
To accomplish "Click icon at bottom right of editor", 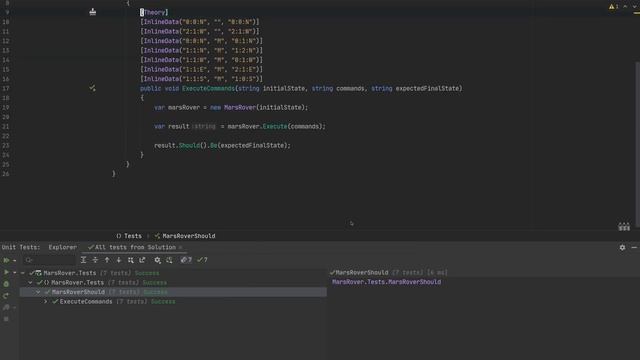I will pyautogui.click(x=624, y=227).
